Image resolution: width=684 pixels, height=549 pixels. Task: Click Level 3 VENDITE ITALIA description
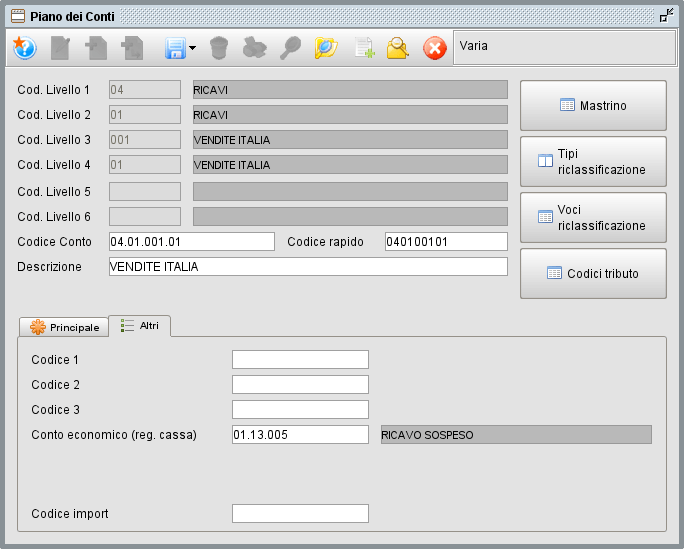pyautogui.click(x=350, y=140)
